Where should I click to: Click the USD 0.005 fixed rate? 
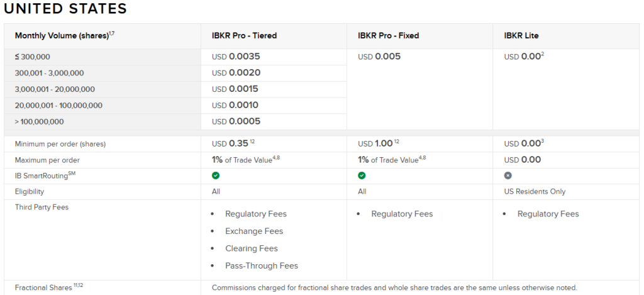coord(379,57)
